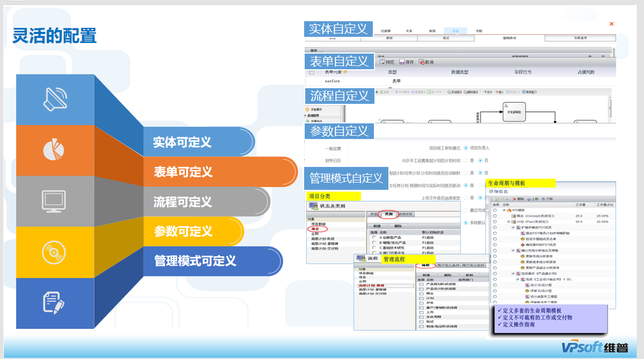The width and height of the screenshot is (644, 359).
Task: Collapse the 计划 (Plan)阶段定义 node
Action: click(508, 222)
